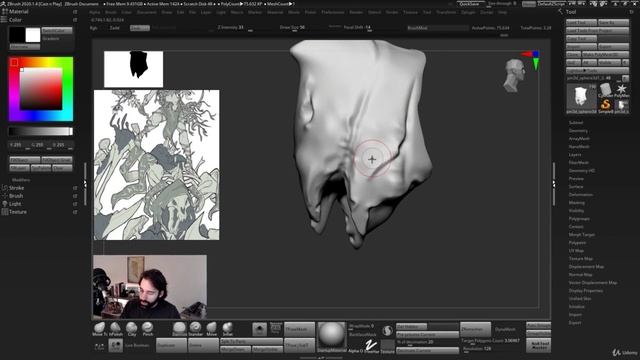The height and width of the screenshot is (360, 640).
Task: Expand the Stroke section in left tray
Action: coord(16,188)
